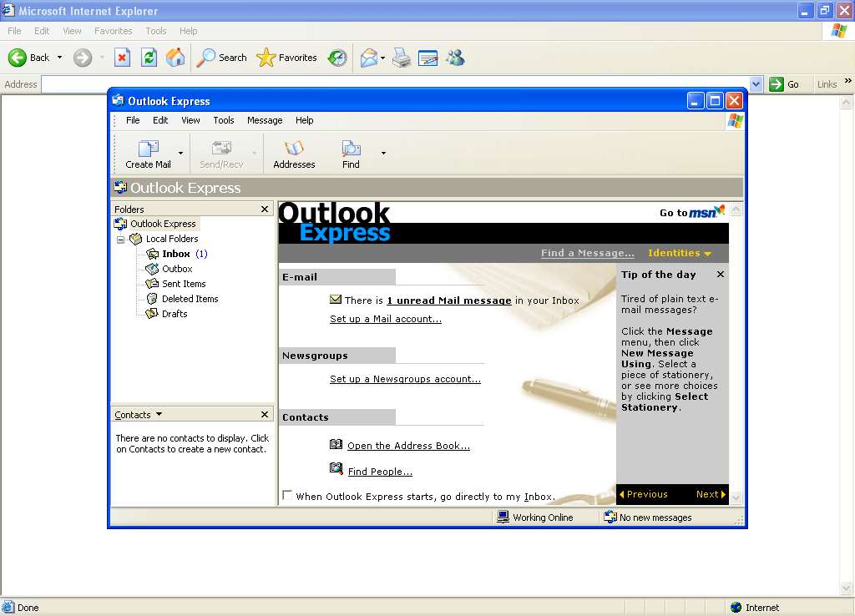This screenshot has height=616, width=855.
Task: Select the Drafts folder icon
Action: coord(152,314)
